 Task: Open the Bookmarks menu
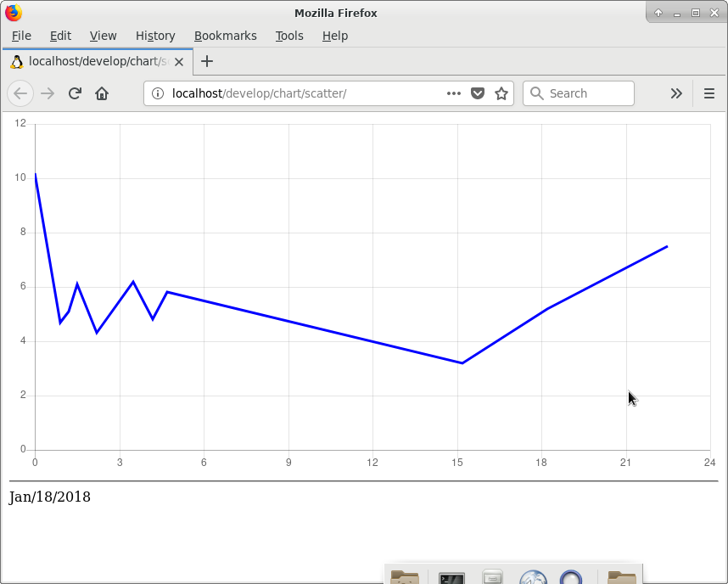pos(226,36)
